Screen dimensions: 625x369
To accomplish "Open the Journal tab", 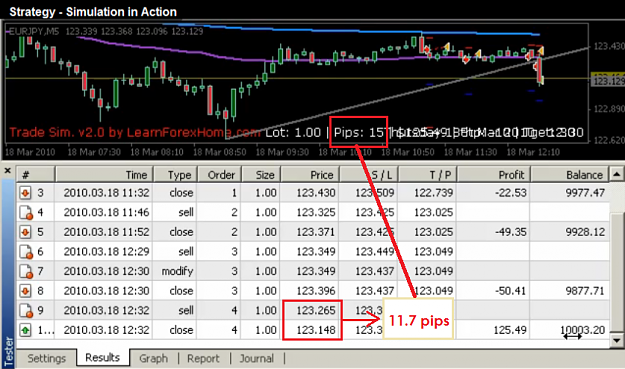I will 257,359.
